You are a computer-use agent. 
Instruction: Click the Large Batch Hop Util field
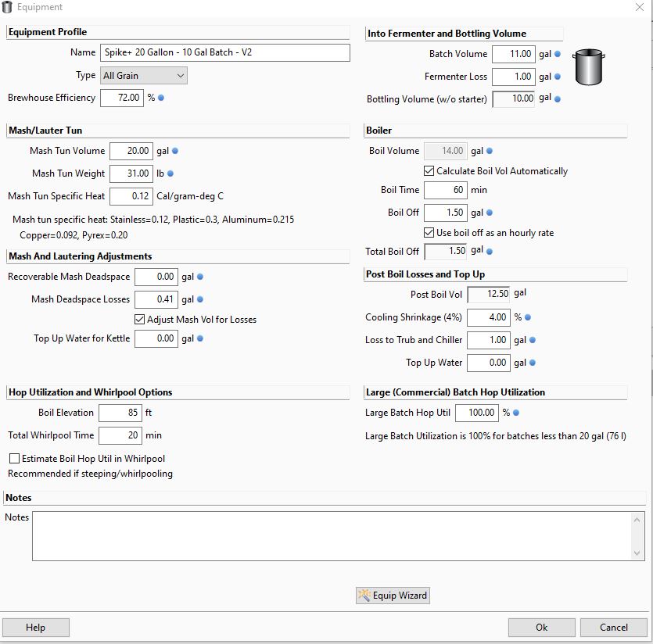point(477,413)
